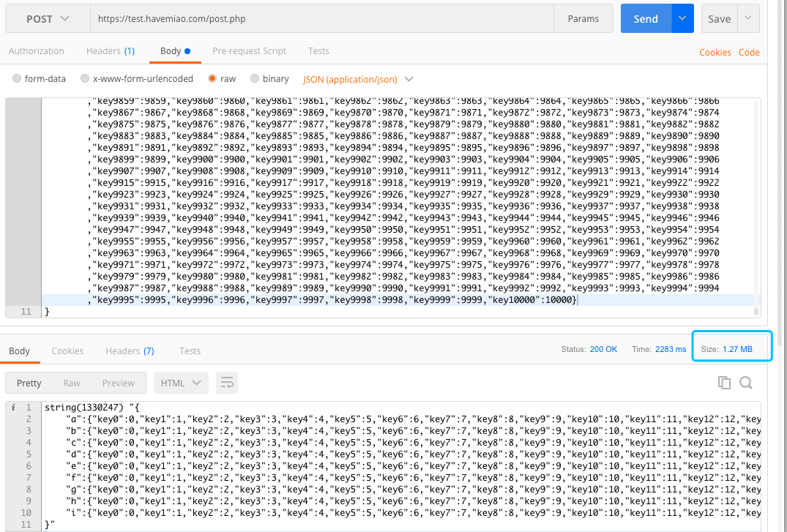Select binary body type radio
This screenshot has height=532, width=787.
[x=255, y=78]
